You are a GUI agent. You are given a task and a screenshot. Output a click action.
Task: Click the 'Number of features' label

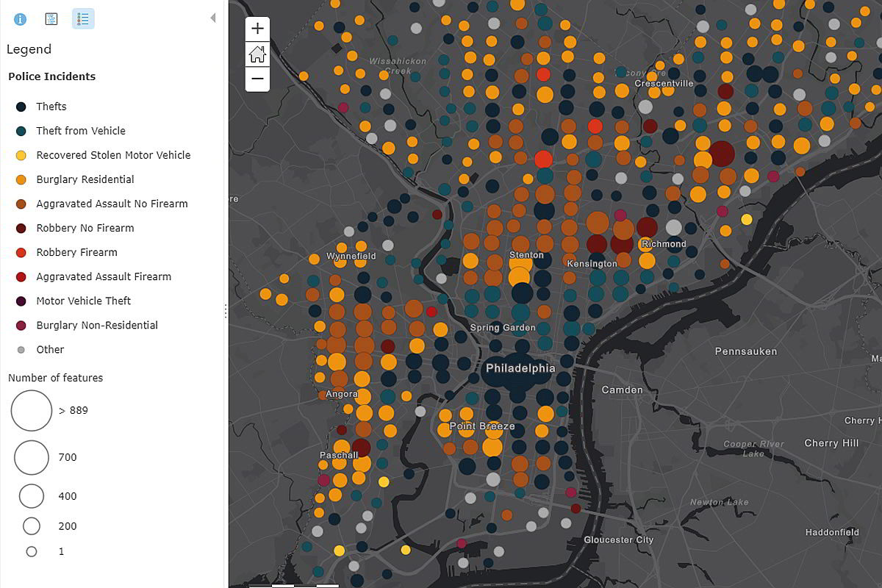coord(55,378)
